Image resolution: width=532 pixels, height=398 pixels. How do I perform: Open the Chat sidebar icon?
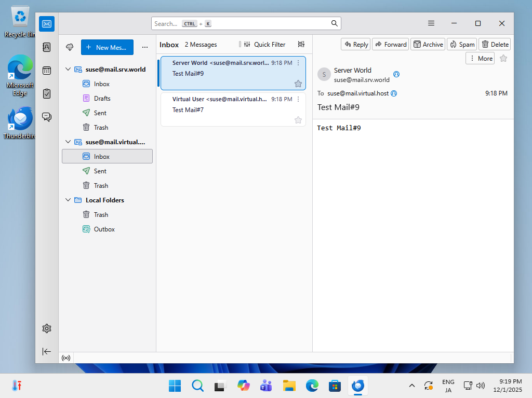47,117
